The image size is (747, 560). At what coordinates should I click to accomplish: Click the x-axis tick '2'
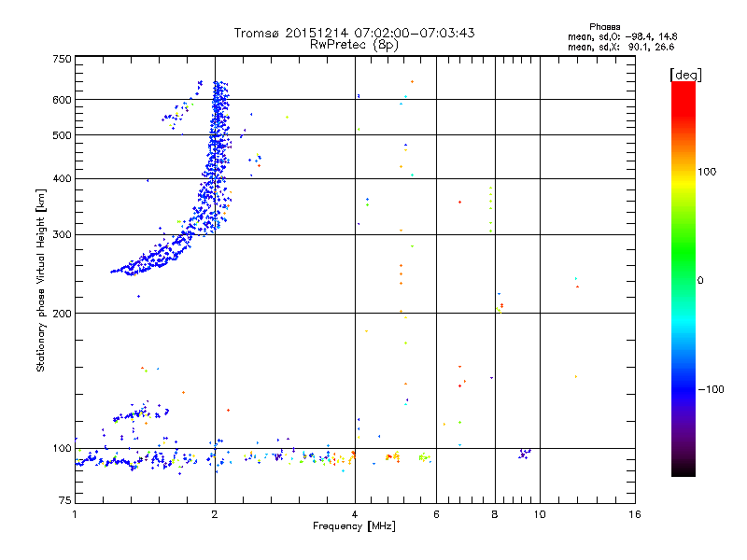click(x=215, y=514)
